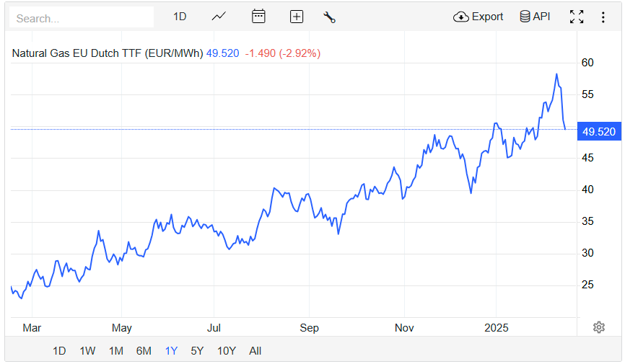Click the add comparison plus icon
The width and height of the screenshot is (625, 364).
[x=296, y=17]
